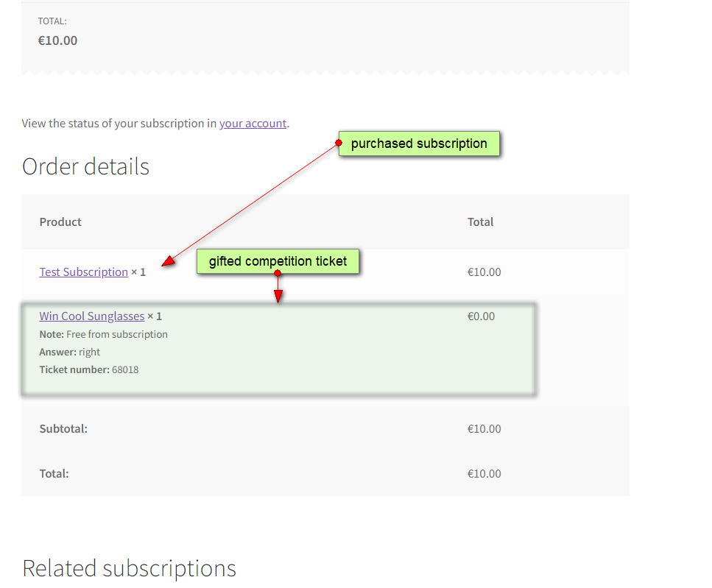Select the Total row label
Viewport: 712px width, 588px height.
(x=54, y=473)
